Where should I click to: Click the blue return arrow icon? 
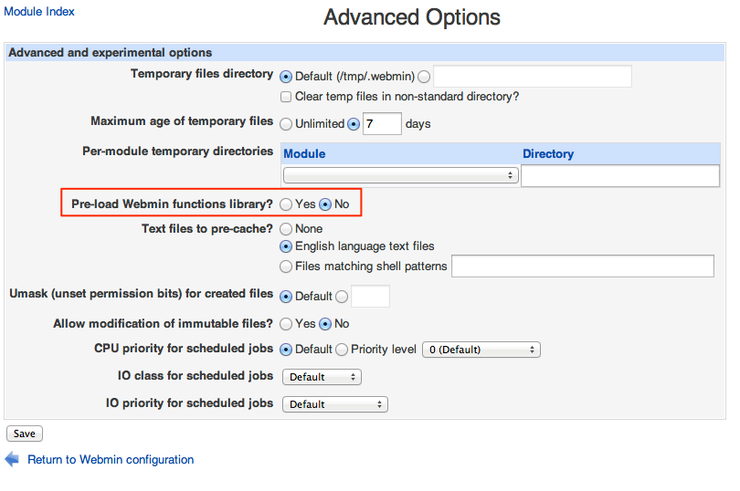(12, 459)
